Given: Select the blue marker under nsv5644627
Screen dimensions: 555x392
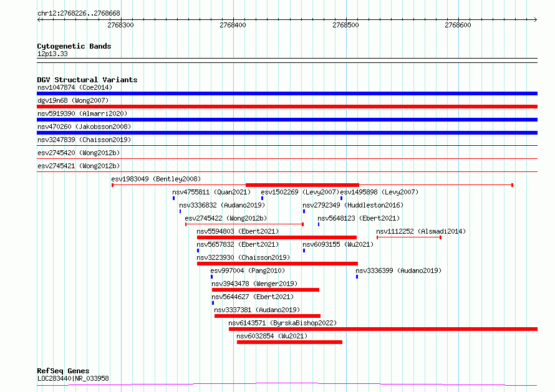Looking at the screenshot, I should tap(213, 303).
